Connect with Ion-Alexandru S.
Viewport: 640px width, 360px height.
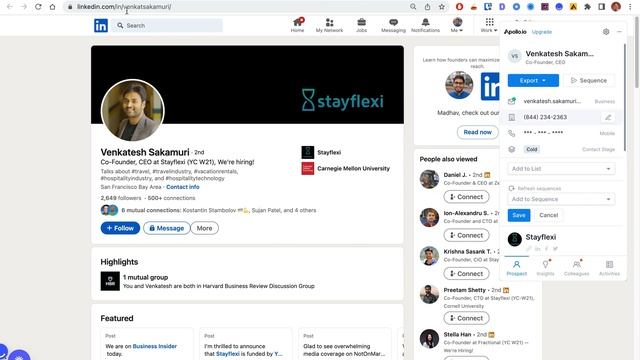point(467,236)
